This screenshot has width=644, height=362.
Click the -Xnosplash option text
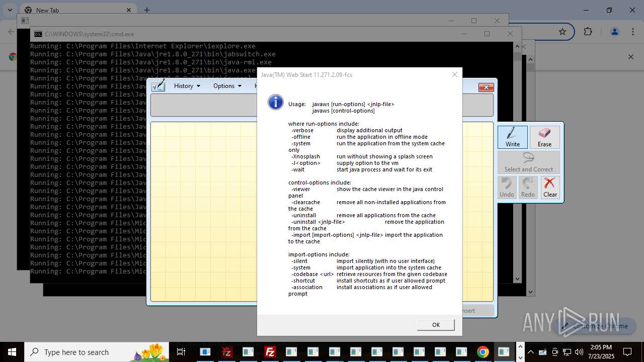click(305, 156)
